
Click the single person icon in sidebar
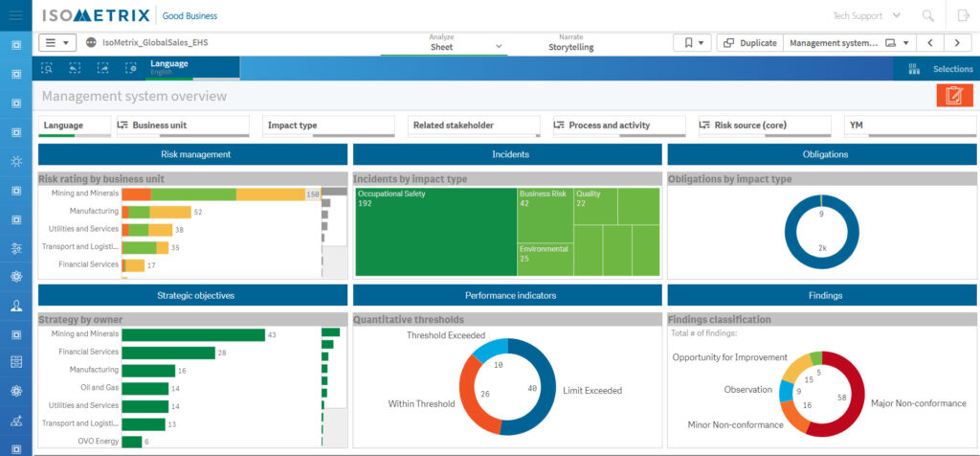(x=16, y=306)
